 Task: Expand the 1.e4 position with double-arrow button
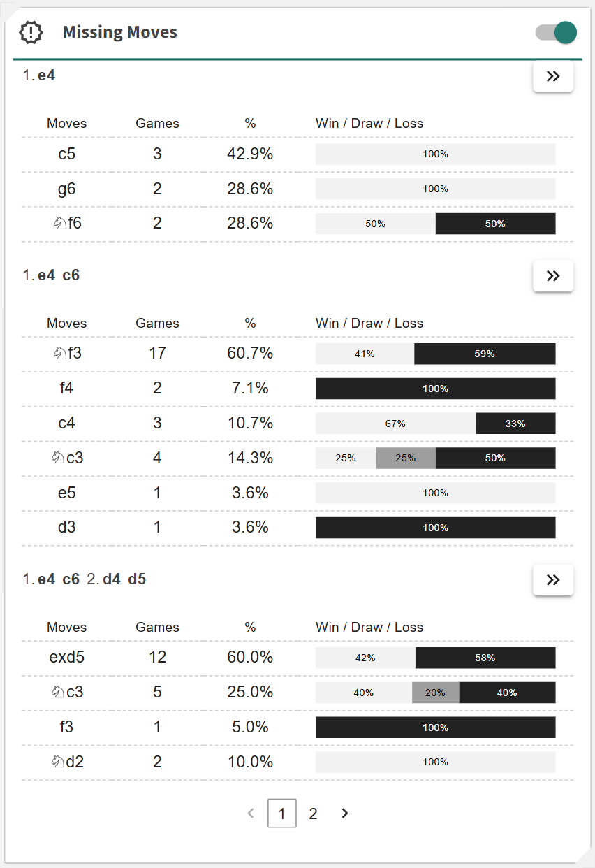click(x=553, y=77)
